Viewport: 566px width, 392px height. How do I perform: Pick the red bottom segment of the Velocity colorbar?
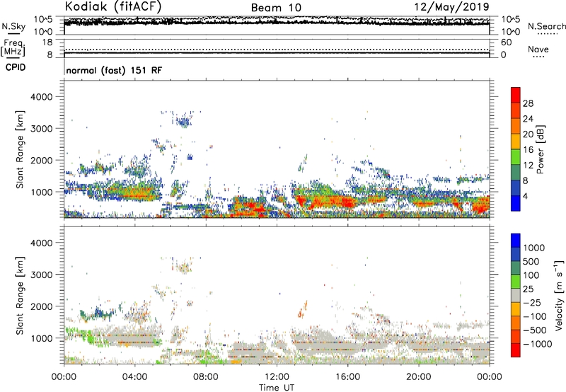[x=516, y=350]
